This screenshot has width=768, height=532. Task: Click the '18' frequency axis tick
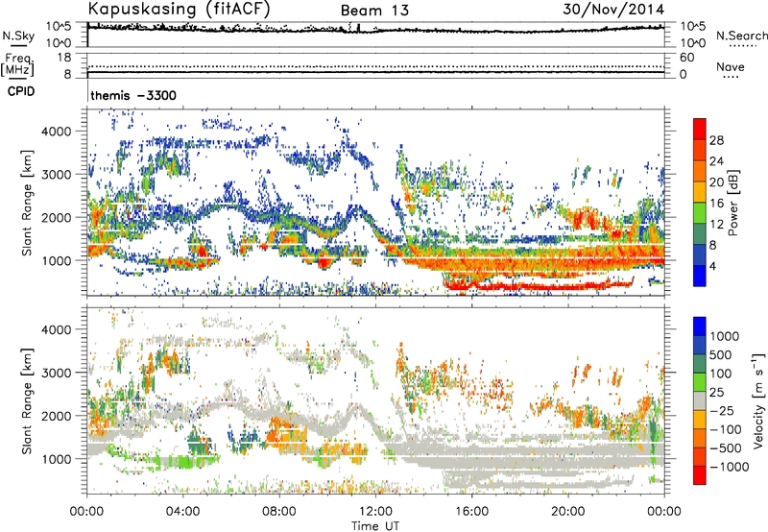(64, 58)
